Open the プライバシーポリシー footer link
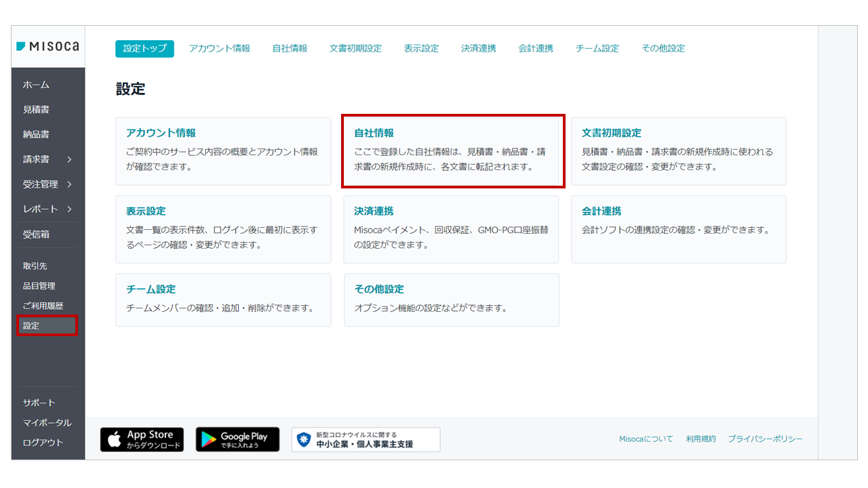 click(x=765, y=439)
